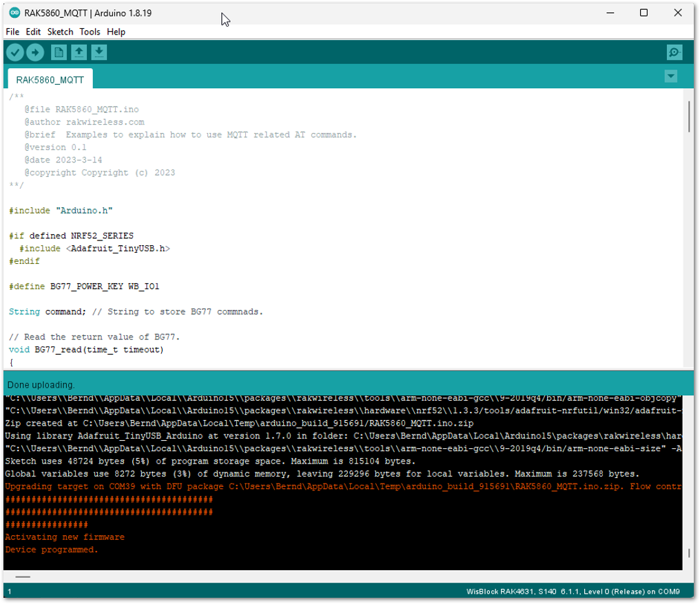Image resolution: width=700 pixels, height=604 pixels.
Task: Click the Verify sketch checkmark button
Action: click(x=14, y=52)
